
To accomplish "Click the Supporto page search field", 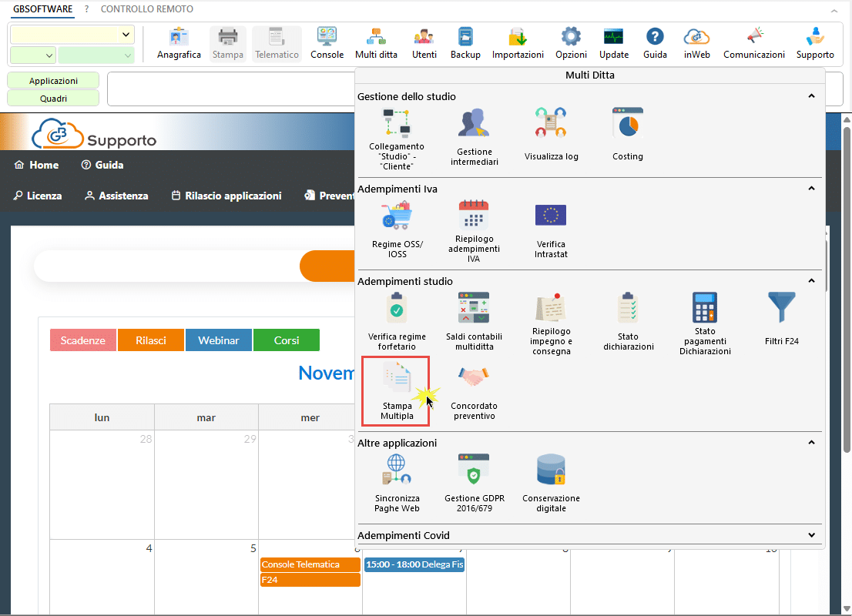I will 166,266.
